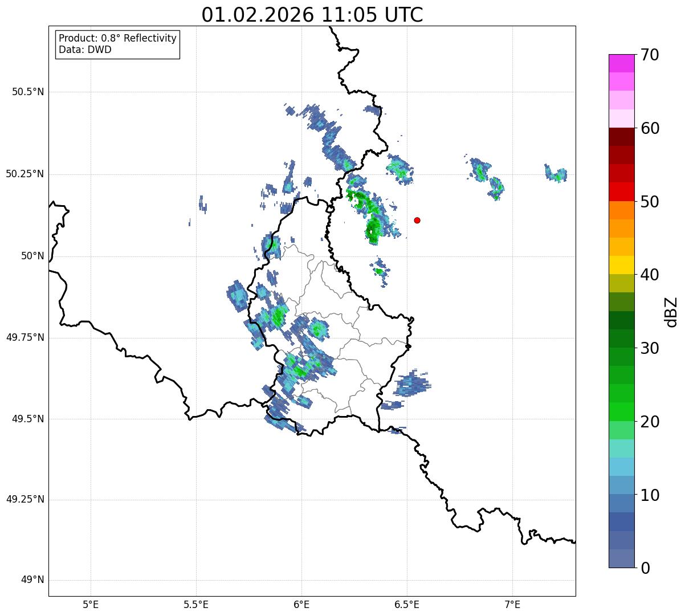Click the colorbar label 'dBZ'

tap(671, 312)
